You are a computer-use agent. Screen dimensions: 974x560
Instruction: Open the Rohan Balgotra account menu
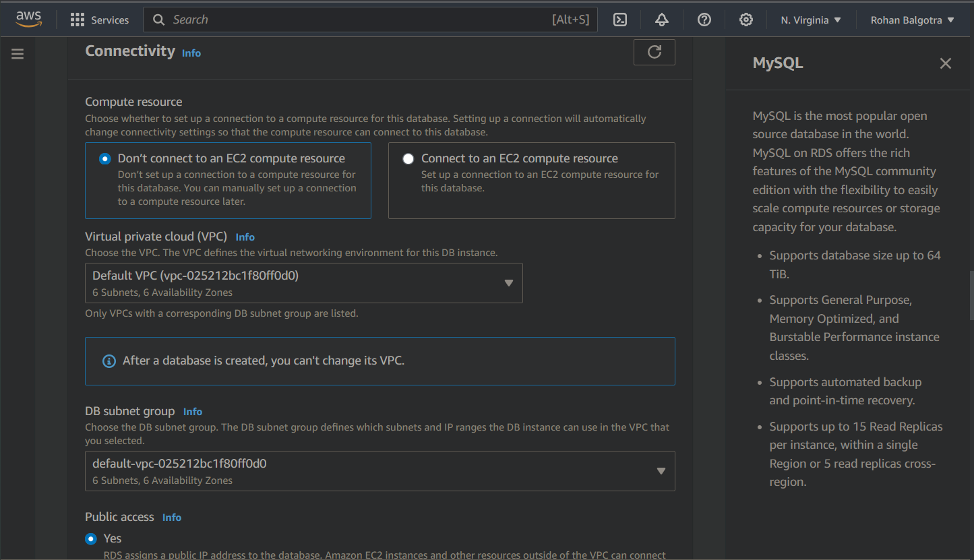pos(913,20)
